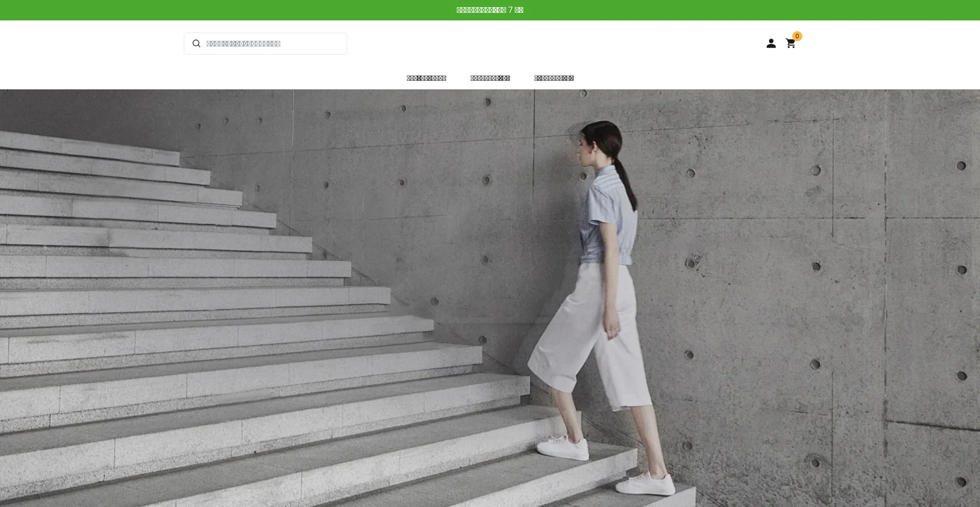The height and width of the screenshot is (507, 980).
Task: Click the blank header area between search and account
Action: tap(551, 44)
